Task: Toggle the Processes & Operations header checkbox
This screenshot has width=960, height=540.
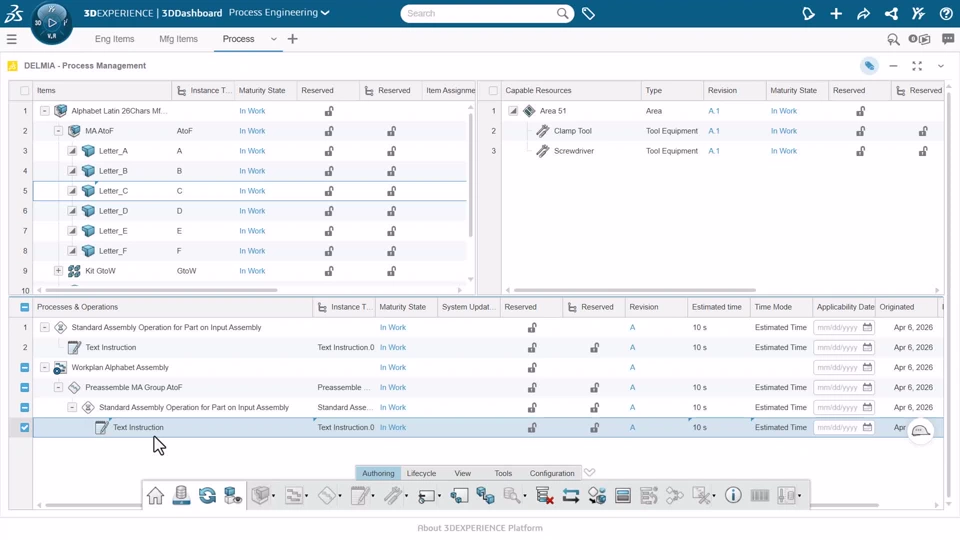Action: 24,307
